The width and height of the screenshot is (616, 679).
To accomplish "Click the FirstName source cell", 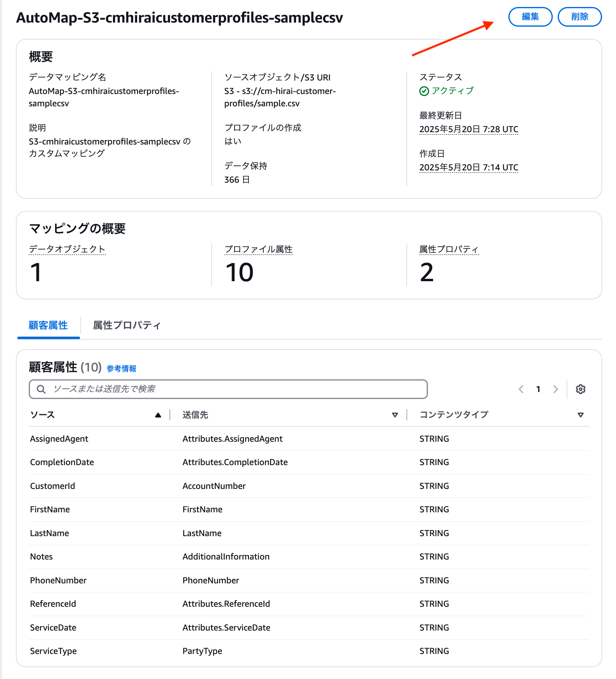I will pos(50,509).
